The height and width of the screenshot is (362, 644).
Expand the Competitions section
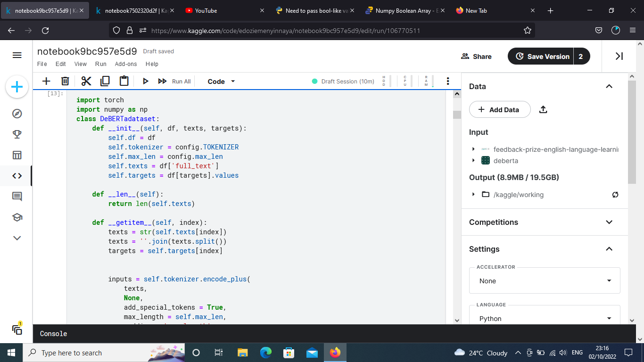pos(609,222)
